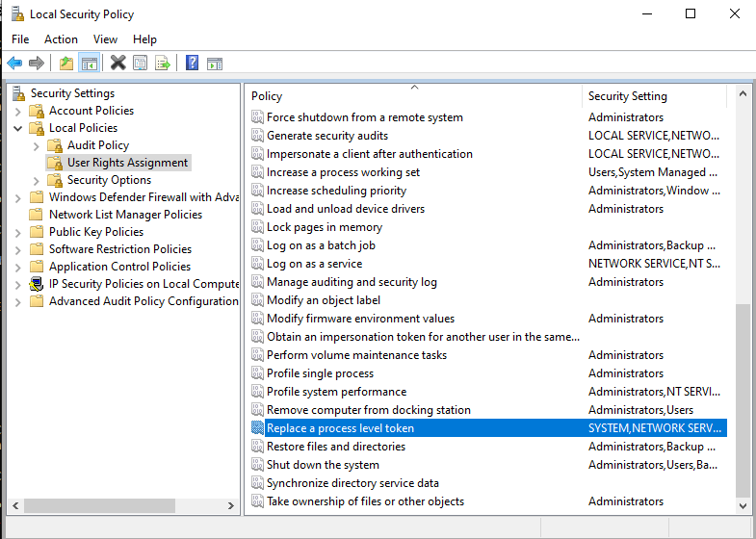Toggle Show/Hide Console Tree toolbar icon
756x539 pixels.
click(x=89, y=64)
